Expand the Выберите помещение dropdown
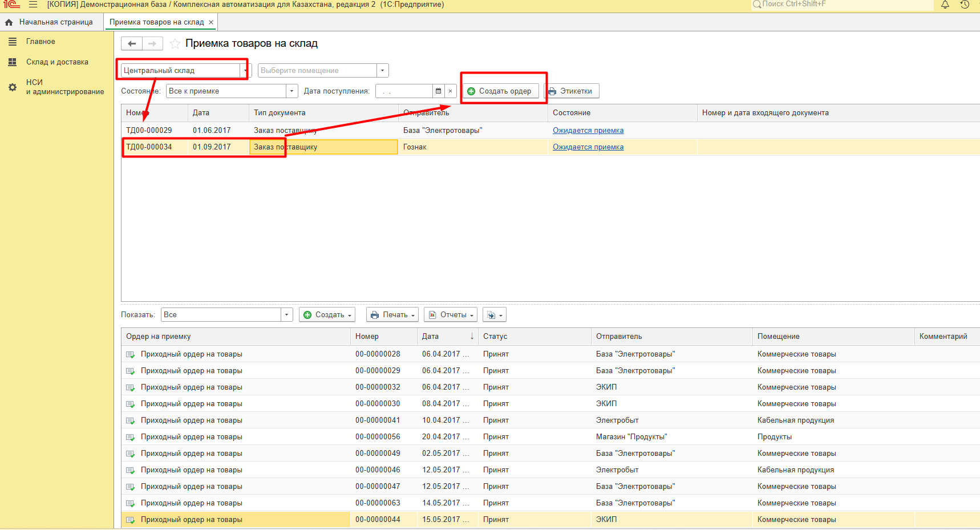Viewport: 980px width, 530px height. [382, 71]
